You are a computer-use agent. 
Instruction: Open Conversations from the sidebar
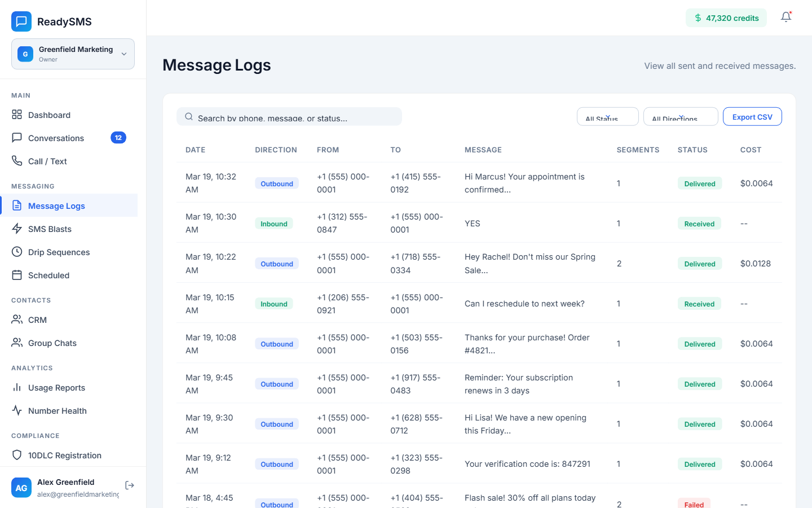[69, 138]
